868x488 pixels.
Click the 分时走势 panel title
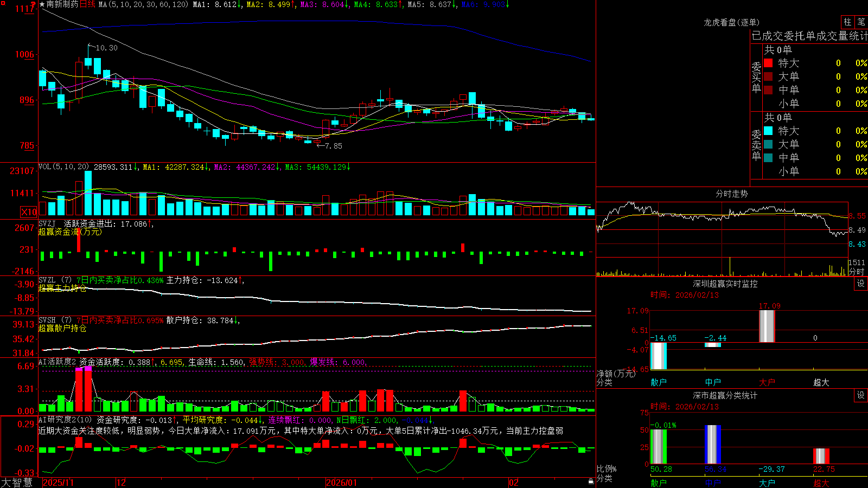[x=732, y=194]
